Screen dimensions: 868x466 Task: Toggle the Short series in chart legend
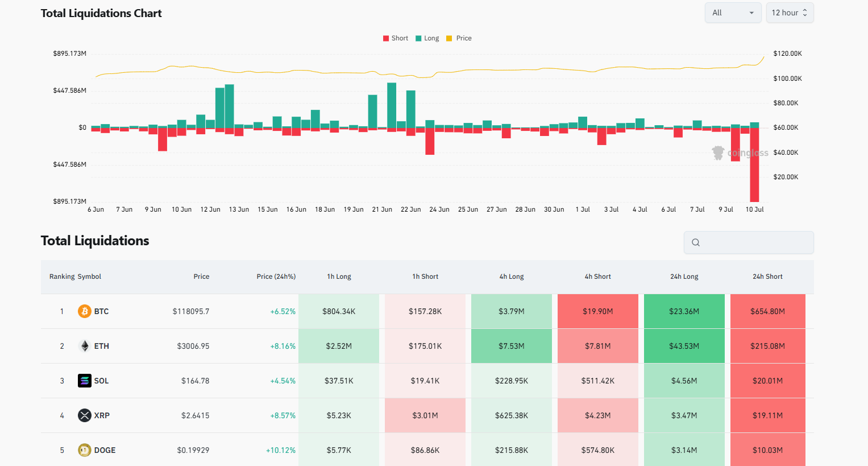pyautogui.click(x=396, y=38)
